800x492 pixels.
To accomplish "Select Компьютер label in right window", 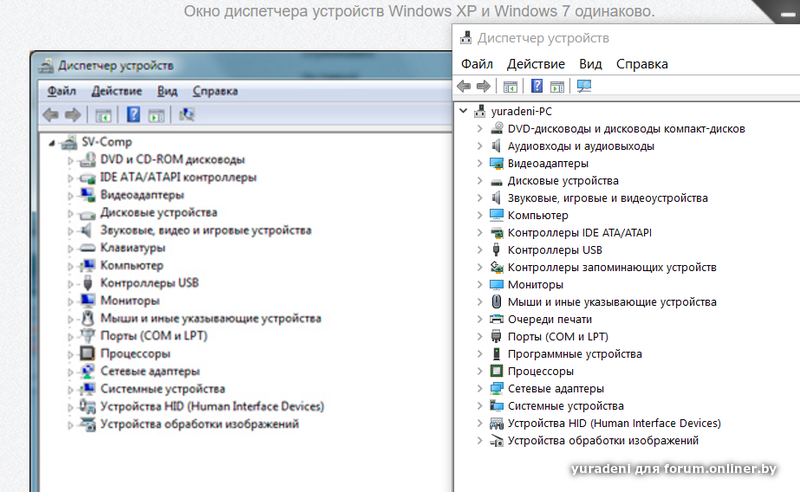I will pos(538,215).
